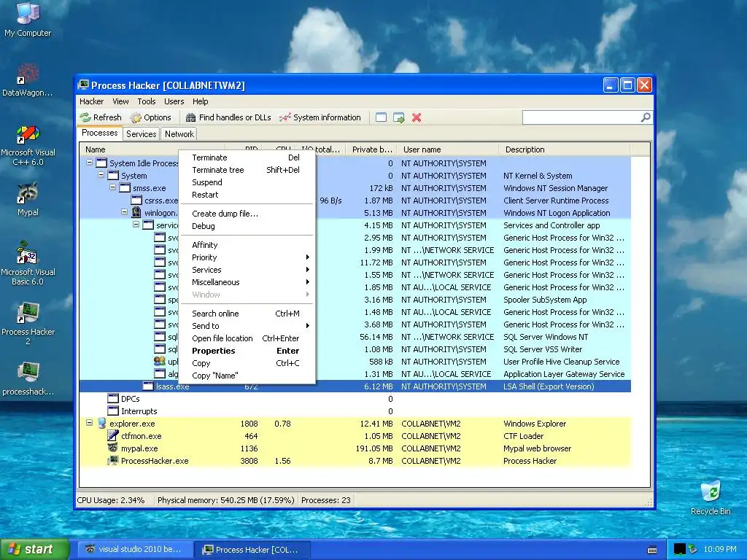Click the keyboard icon in system tray
This screenshot has height=560, width=747.
652,550
